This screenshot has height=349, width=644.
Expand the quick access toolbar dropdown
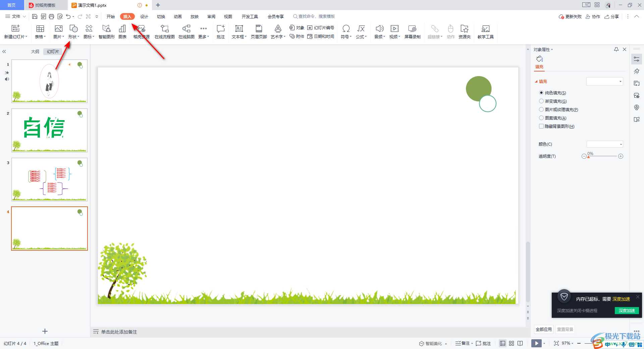[x=97, y=16]
